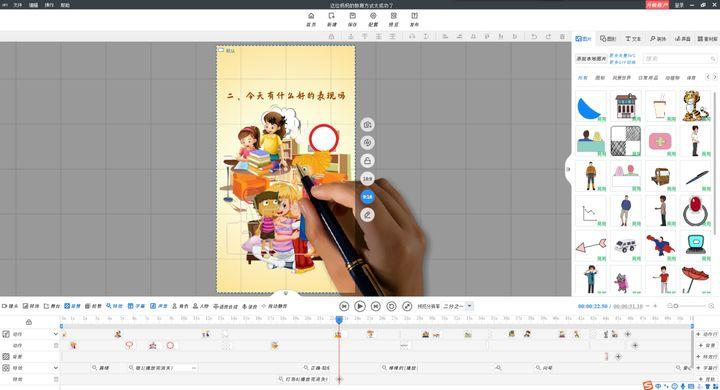Collapse the effects track with its chevron
Screen dimensions: 720x390
pyautogui.click(x=56, y=368)
